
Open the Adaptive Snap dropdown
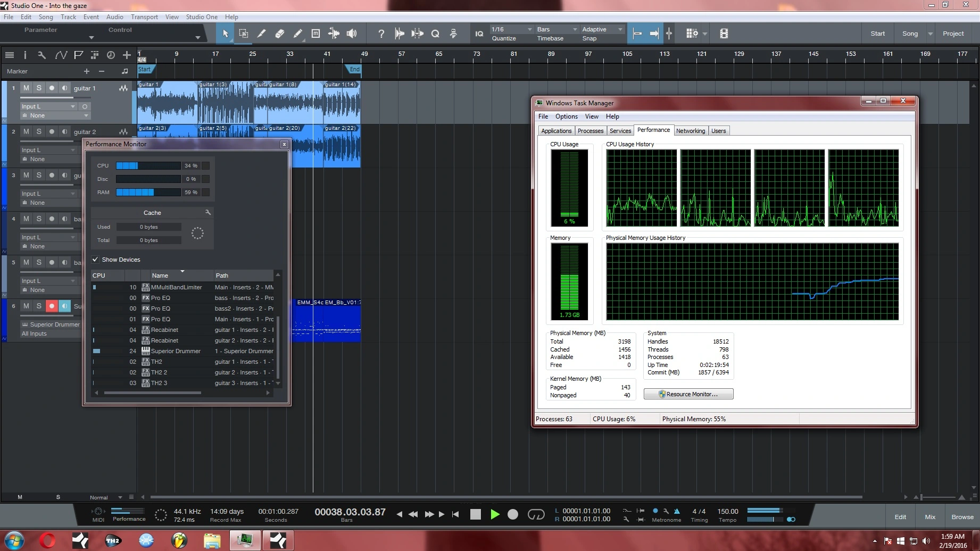(602, 29)
